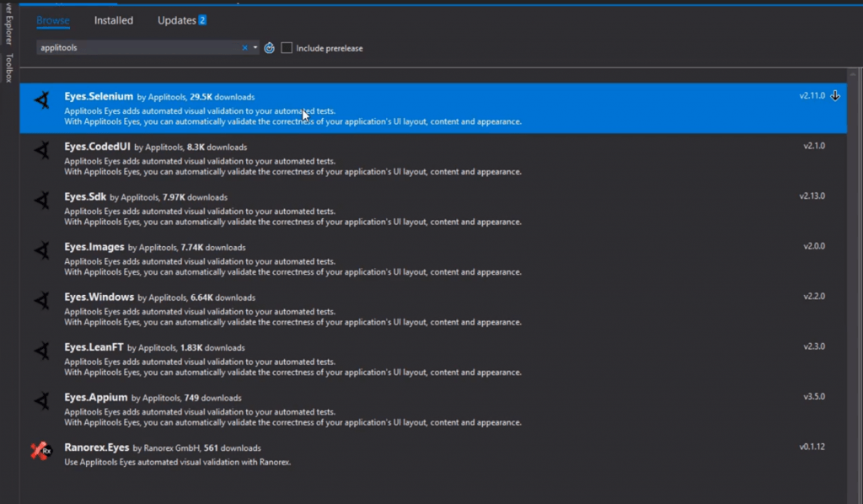Enable the Include prerelease checkbox
The image size is (863, 504).
coord(287,48)
